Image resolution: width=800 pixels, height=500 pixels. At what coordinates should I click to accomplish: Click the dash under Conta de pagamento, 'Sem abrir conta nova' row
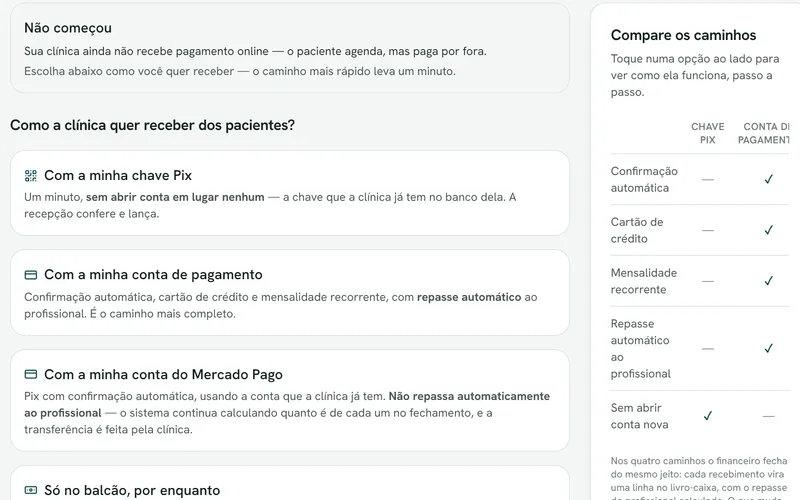tap(768, 416)
